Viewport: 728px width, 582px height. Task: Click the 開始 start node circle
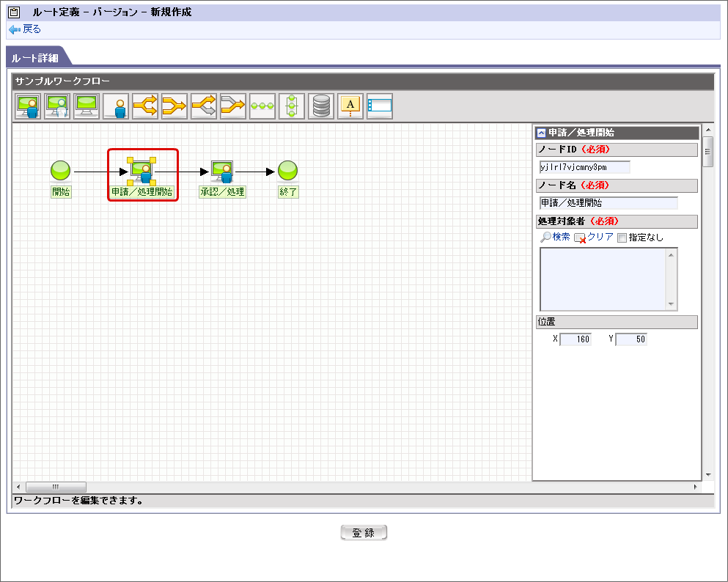click(x=60, y=170)
